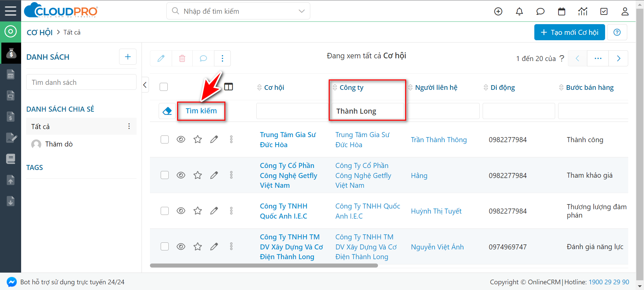This screenshot has height=290, width=644.
Task: Star the Trung Tâm Gia Sư Đức Hòa row
Action: pyautogui.click(x=198, y=139)
